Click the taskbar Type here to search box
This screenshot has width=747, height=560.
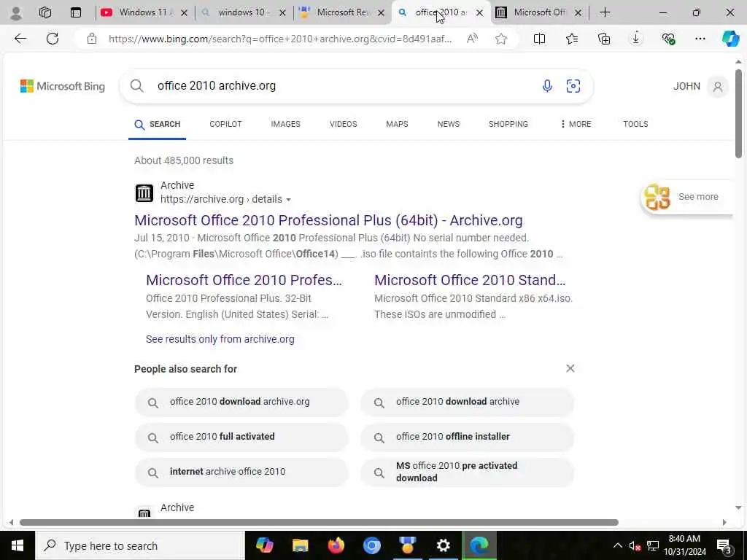[x=139, y=545]
